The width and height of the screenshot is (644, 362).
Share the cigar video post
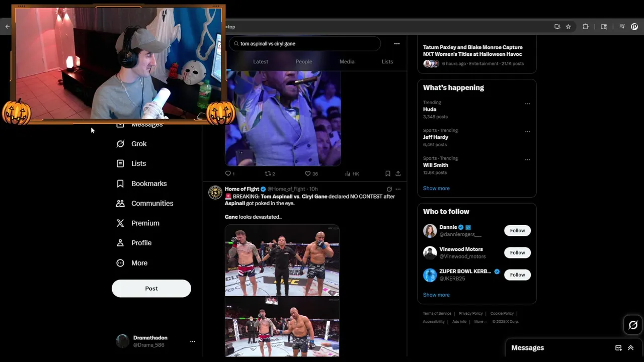tap(398, 173)
